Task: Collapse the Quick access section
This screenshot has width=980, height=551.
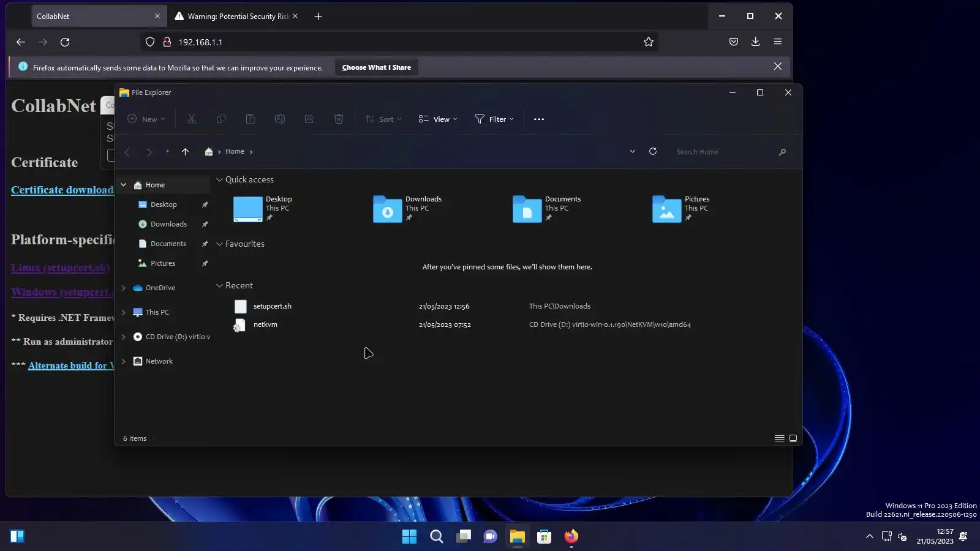Action: click(219, 180)
